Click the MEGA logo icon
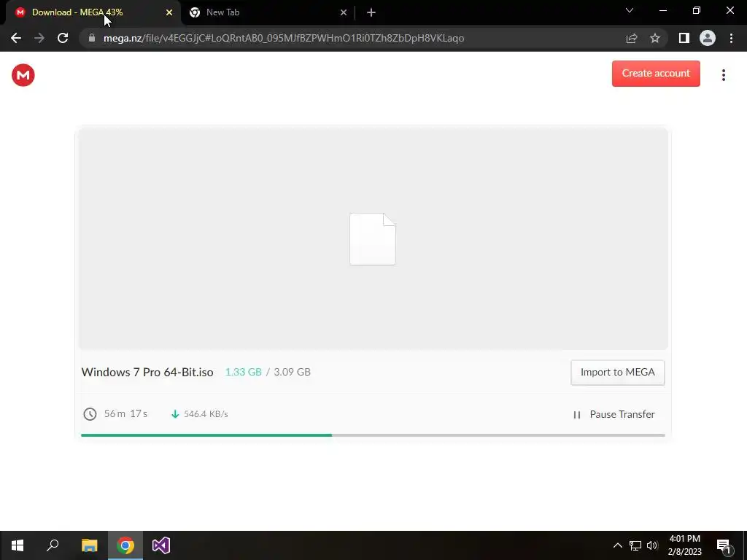The image size is (747, 560). [x=23, y=75]
